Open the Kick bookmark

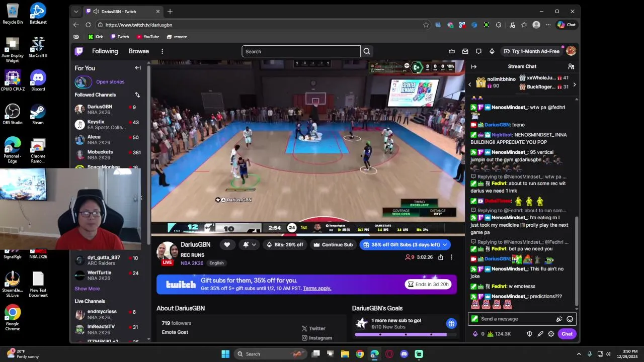click(96, 37)
